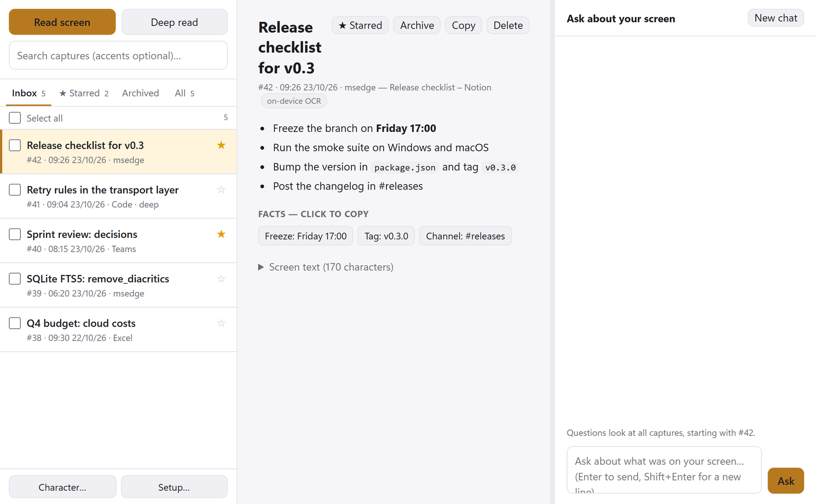
Task: Check the Retry rules in the transport layer checkbox
Action: coord(15,190)
